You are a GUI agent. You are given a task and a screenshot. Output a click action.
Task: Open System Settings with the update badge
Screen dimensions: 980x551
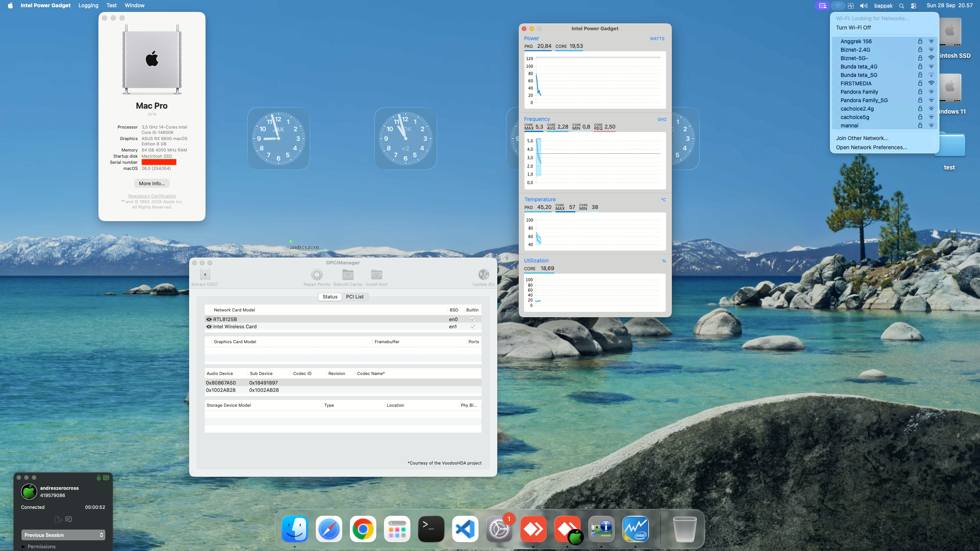(499, 529)
